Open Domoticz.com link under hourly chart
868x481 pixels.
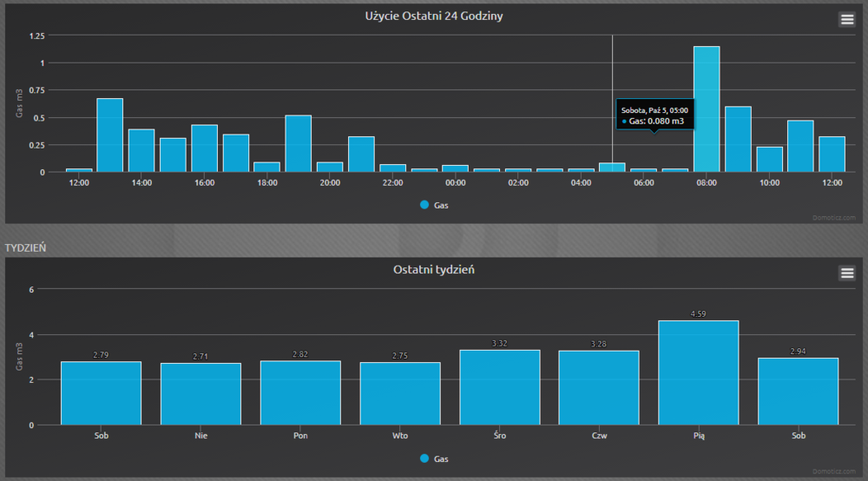(x=835, y=218)
